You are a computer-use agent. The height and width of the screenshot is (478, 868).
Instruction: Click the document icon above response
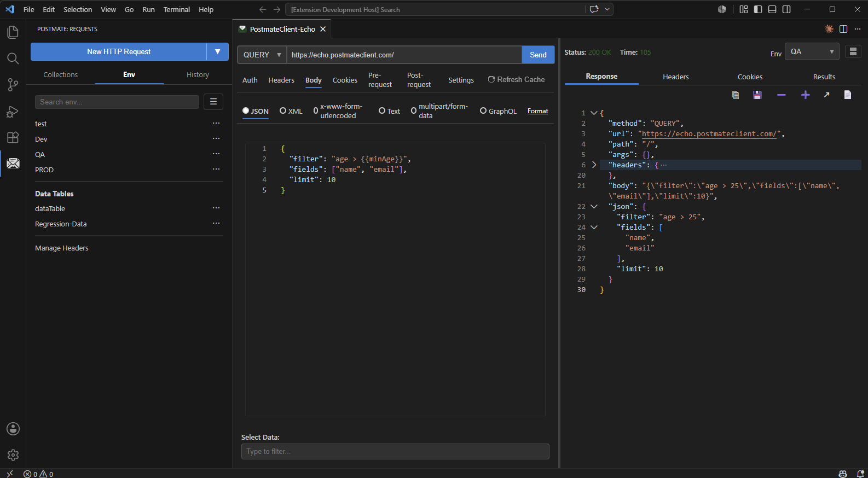coord(848,95)
